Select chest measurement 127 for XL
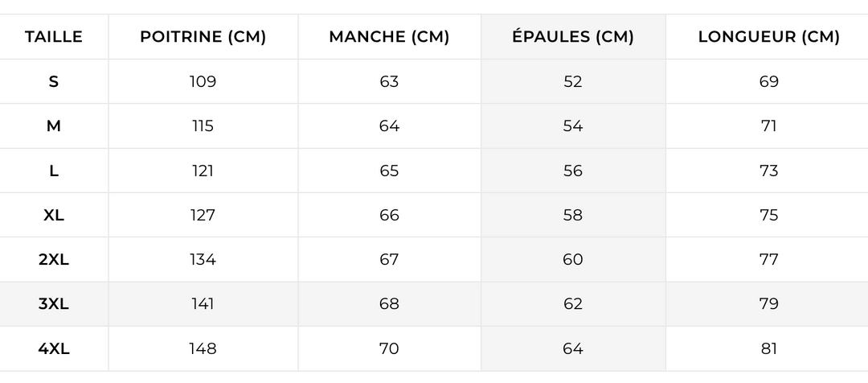 (x=203, y=215)
